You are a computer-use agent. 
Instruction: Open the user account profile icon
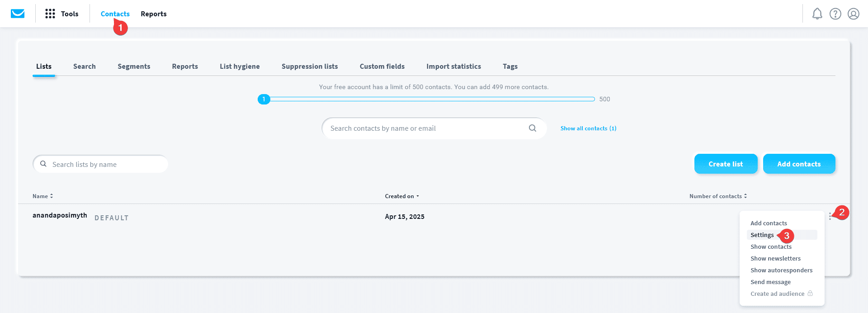(853, 14)
